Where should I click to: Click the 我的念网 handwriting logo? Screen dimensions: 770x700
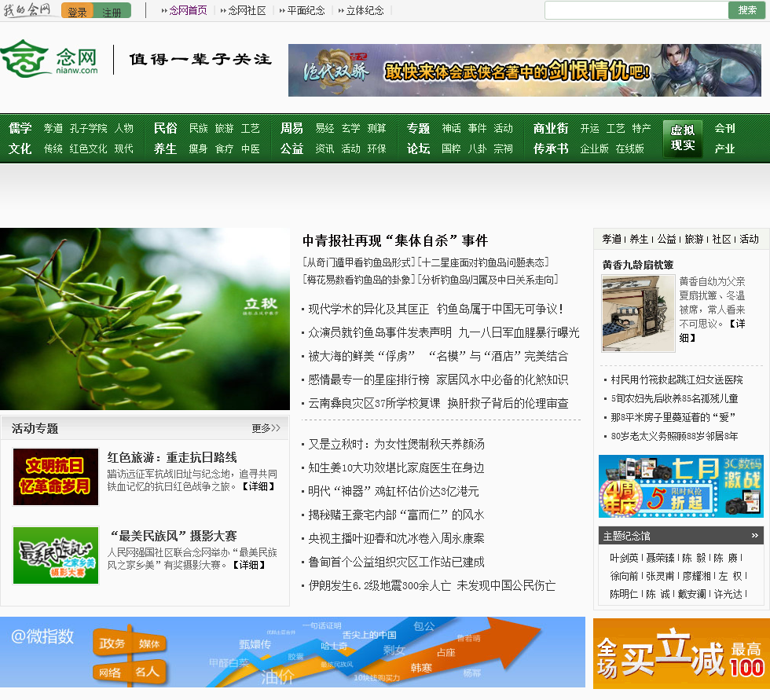coord(27,9)
